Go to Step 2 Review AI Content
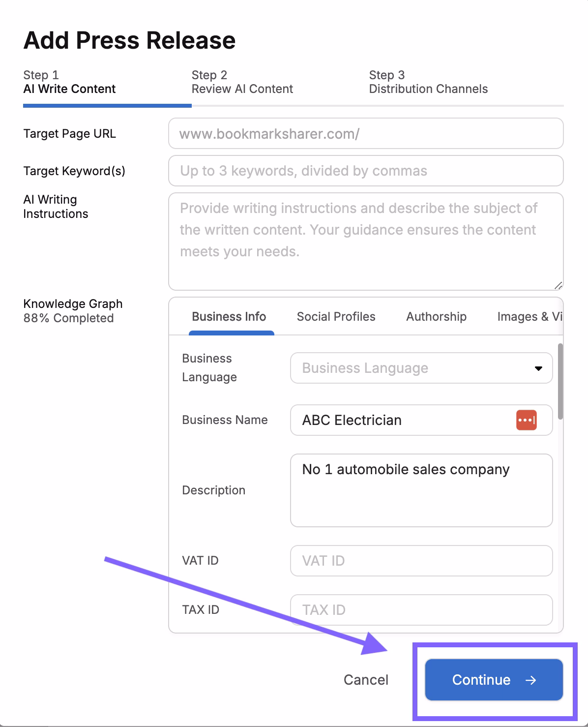Viewport: 588px width, 727px height. tap(242, 83)
